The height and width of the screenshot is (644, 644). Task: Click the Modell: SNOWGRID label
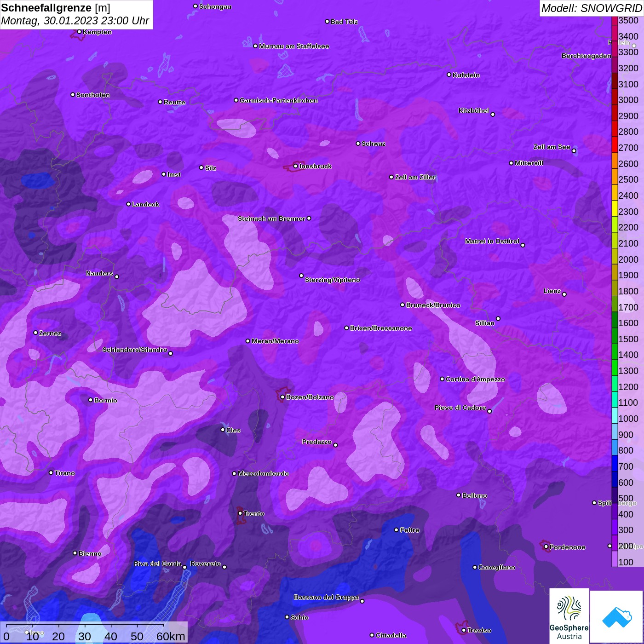(591, 8)
